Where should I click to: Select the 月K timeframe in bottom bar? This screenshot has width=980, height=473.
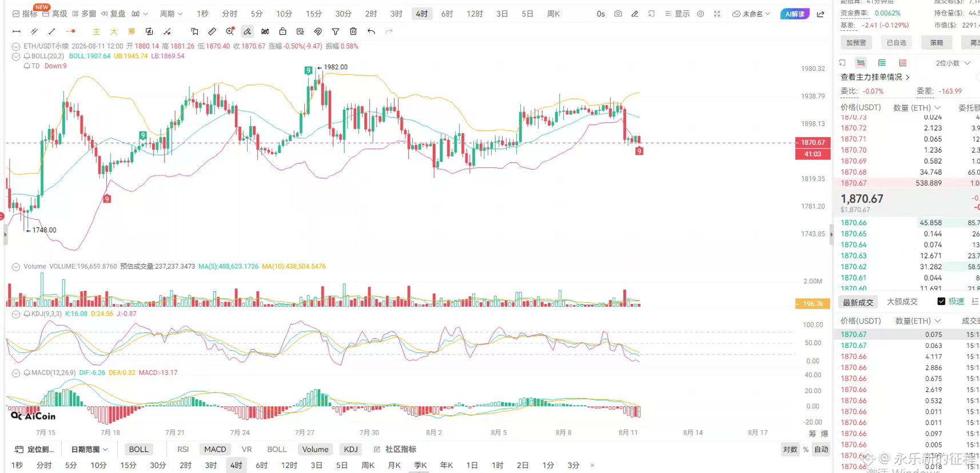(395, 466)
